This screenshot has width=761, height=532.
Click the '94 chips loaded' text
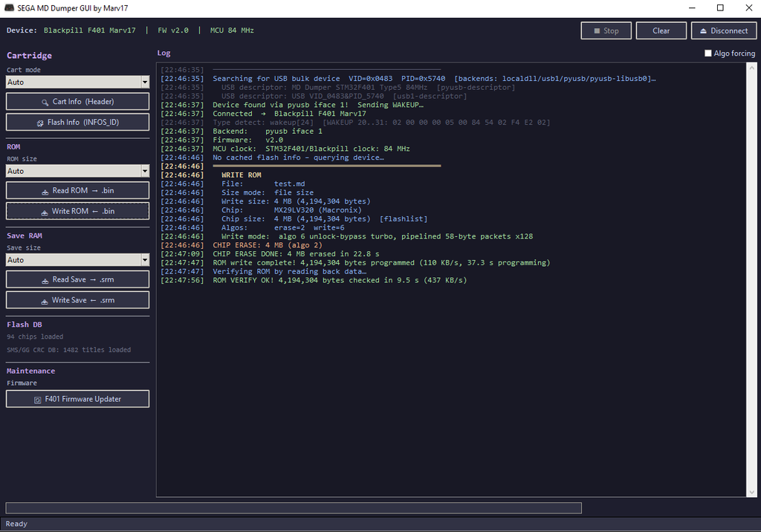click(35, 337)
